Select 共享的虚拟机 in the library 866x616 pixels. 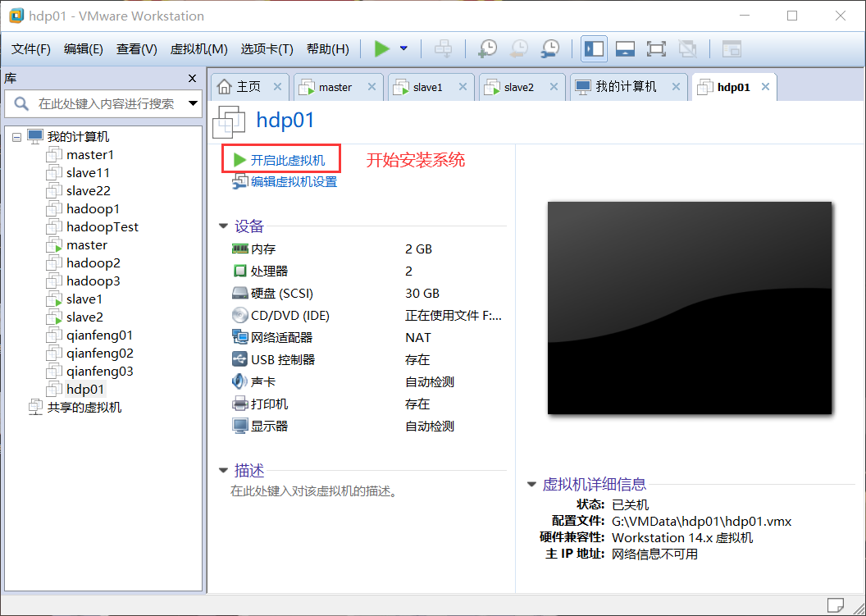click(x=84, y=408)
